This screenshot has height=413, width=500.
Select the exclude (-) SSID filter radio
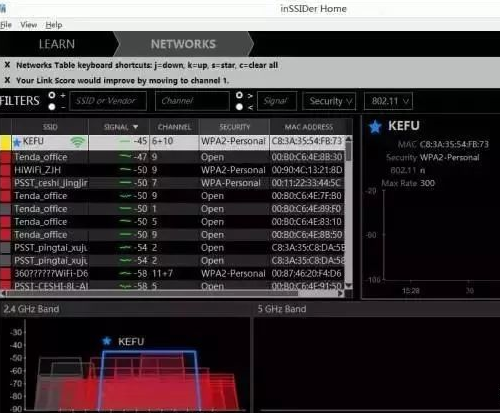(x=52, y=107)
